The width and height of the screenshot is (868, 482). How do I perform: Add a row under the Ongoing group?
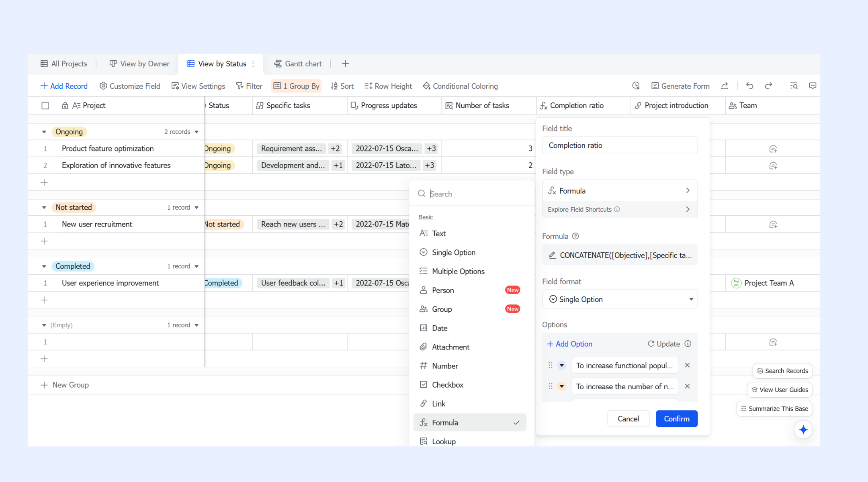tap(44, 182)
